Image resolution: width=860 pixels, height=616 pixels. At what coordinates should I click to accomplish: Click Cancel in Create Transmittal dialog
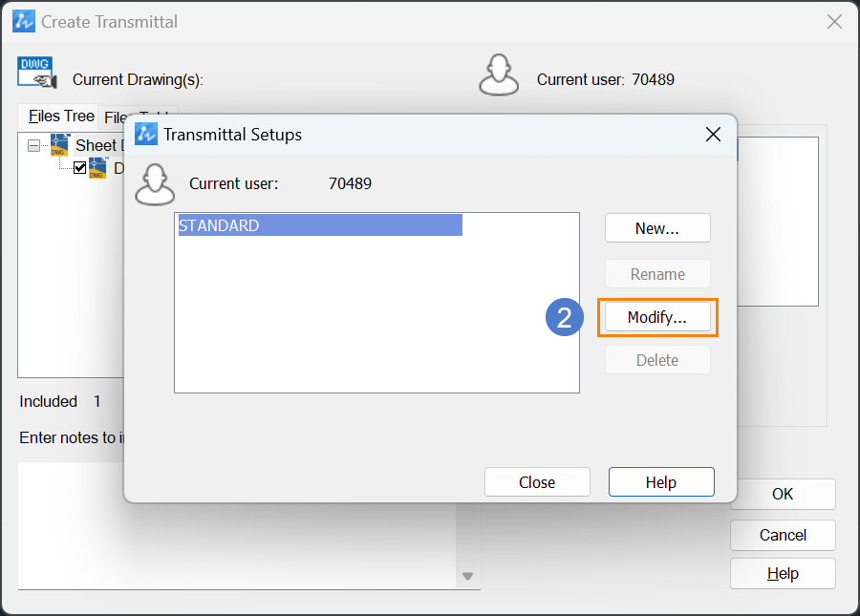click(x=783, y=536)
